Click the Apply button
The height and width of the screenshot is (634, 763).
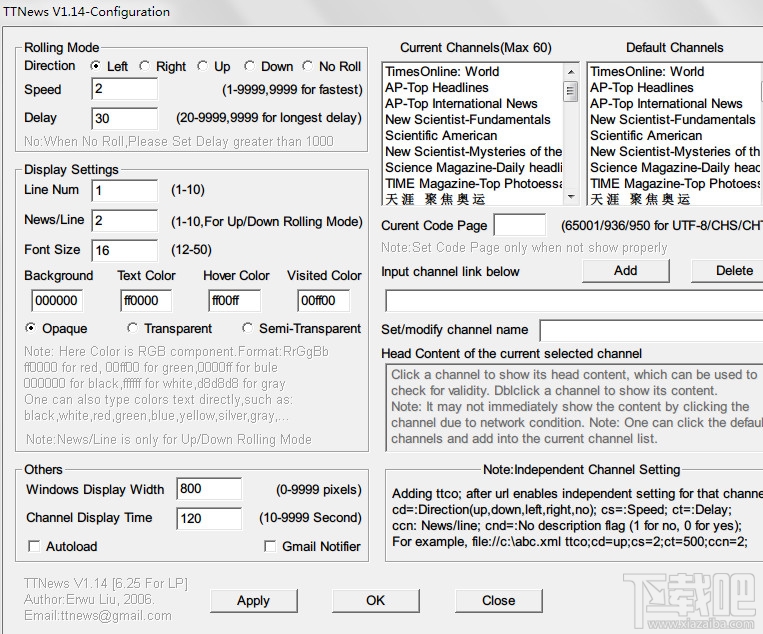(x=254, y=600)
